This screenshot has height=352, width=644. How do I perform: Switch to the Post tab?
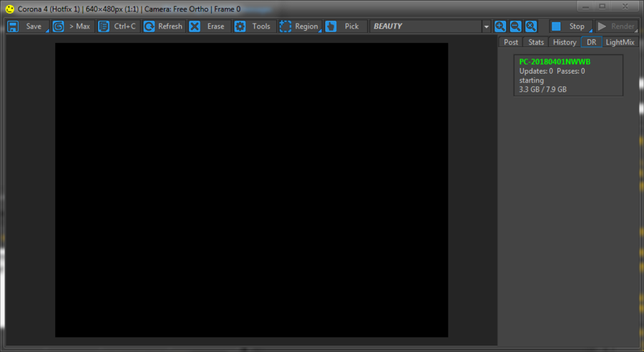click(511, 42)
